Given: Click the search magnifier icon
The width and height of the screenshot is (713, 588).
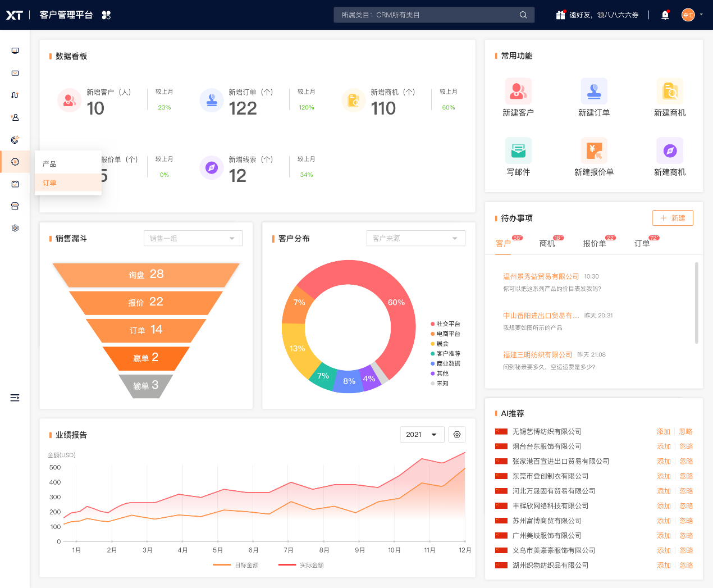Looking at the screenshot, I should click(x=523, y=15).
